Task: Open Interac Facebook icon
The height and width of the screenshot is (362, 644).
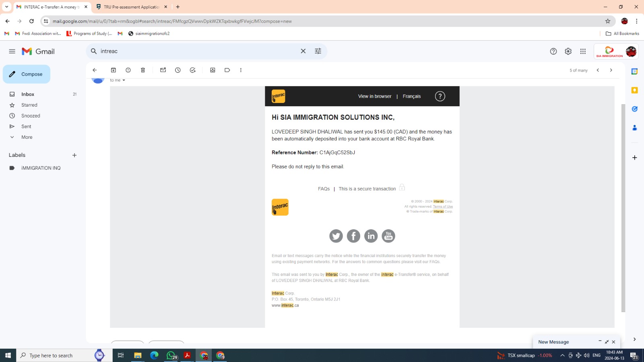Action: pos(353,236)
